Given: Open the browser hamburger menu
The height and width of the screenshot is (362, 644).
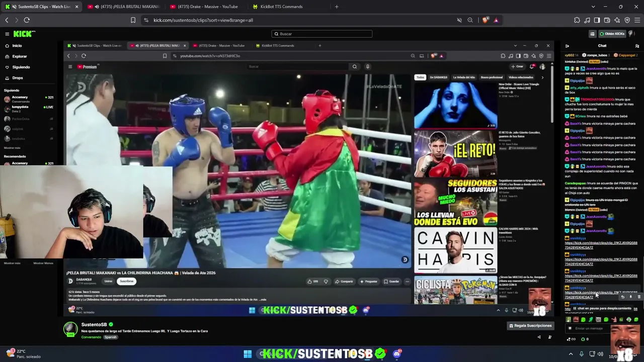Looking at the screenshot, I should click(637, 20).
